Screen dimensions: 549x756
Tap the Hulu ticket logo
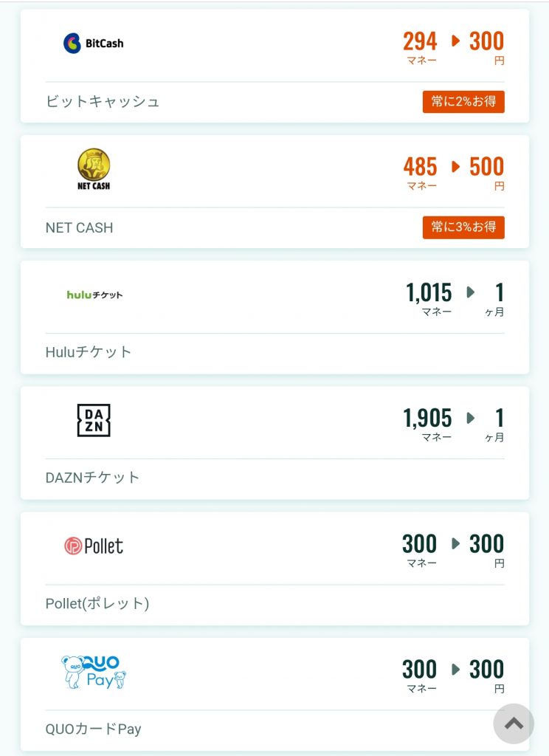94,295
